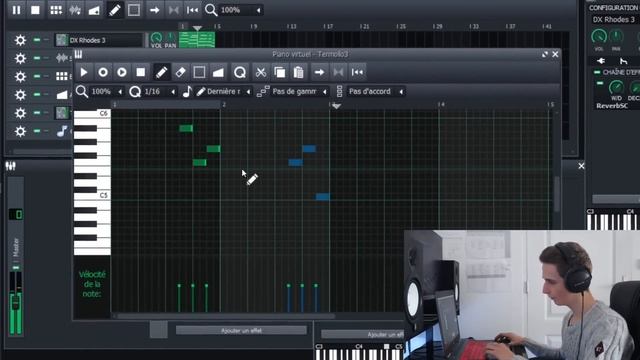Pause song playback in main toolbar
Viewport: 640px width, 360px height.
(x=16, y=10)
